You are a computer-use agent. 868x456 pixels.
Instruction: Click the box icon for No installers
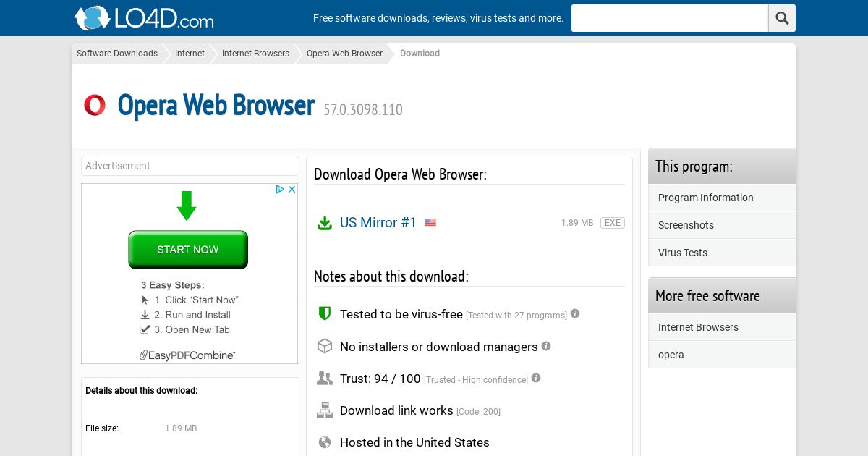pos(325,346)
